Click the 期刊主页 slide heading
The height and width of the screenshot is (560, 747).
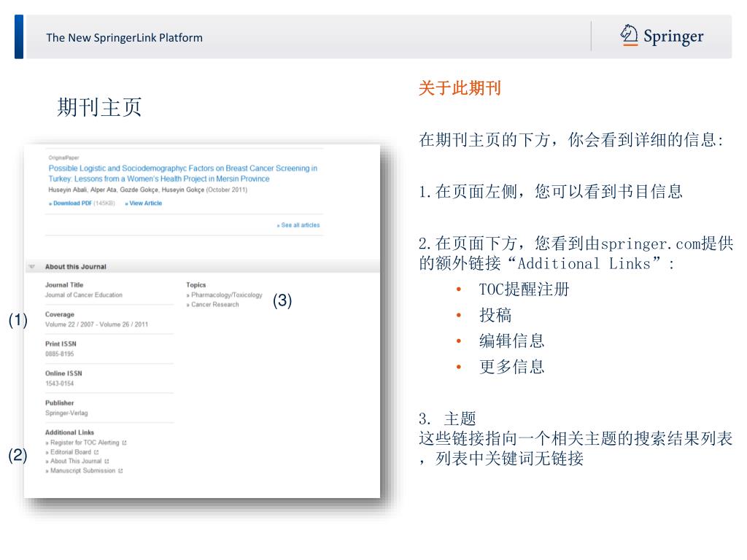click(x=99, y=106)
